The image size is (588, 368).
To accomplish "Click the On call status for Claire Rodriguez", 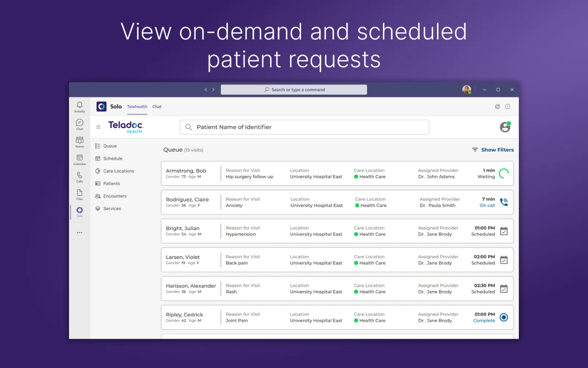I will [487, 205].
